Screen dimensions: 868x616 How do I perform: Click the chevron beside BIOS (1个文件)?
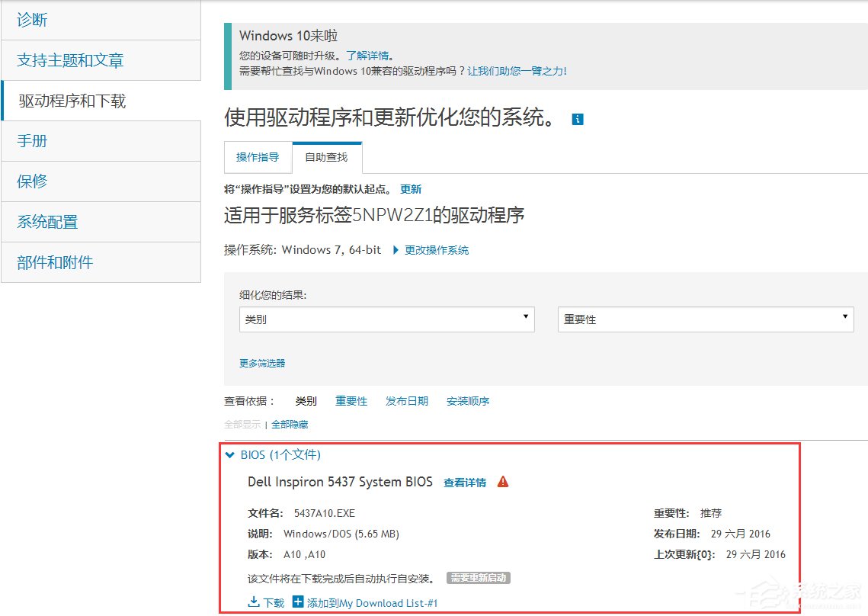[230, 454]
